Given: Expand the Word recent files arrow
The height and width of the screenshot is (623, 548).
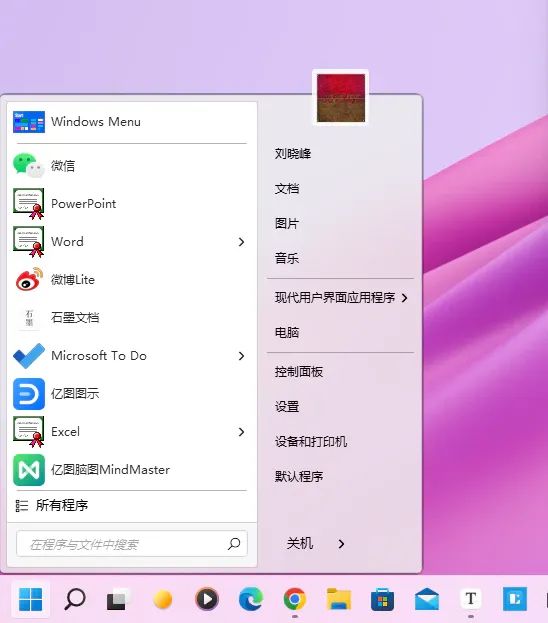Looking at the screenshot, I should click(x=241, y=242).
